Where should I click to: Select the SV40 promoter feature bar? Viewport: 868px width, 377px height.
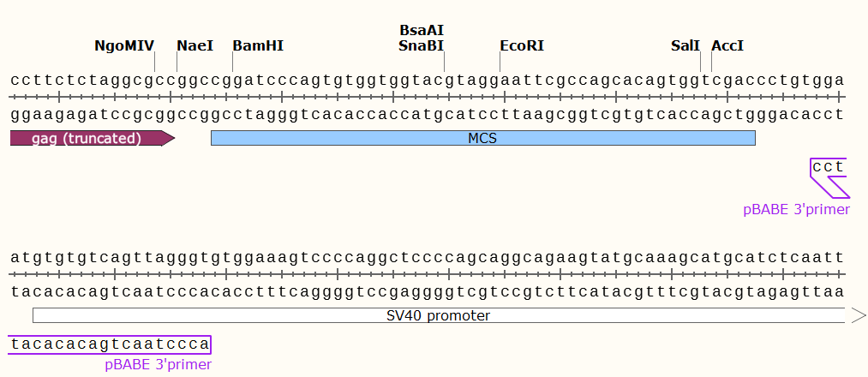point(438,316)
